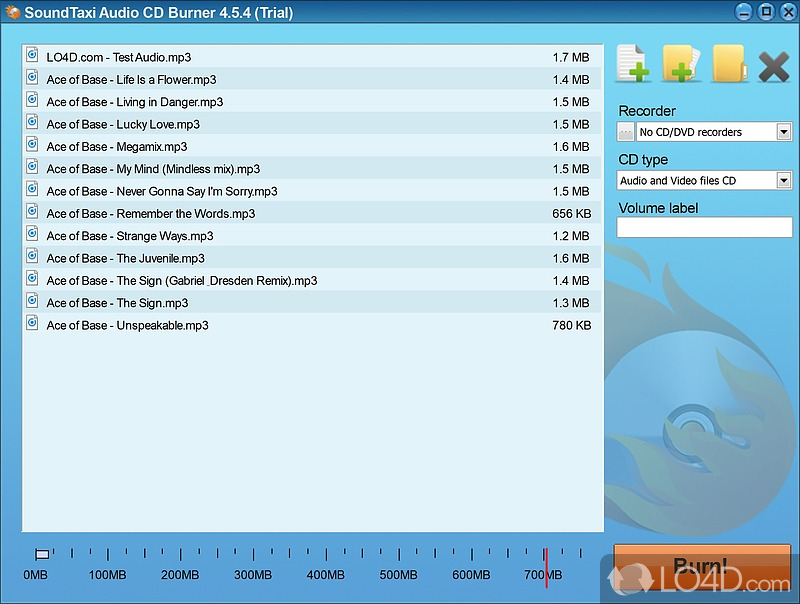
Task: Select the No CD/DVD recorders combo box
Action: [x=714, y=132]
